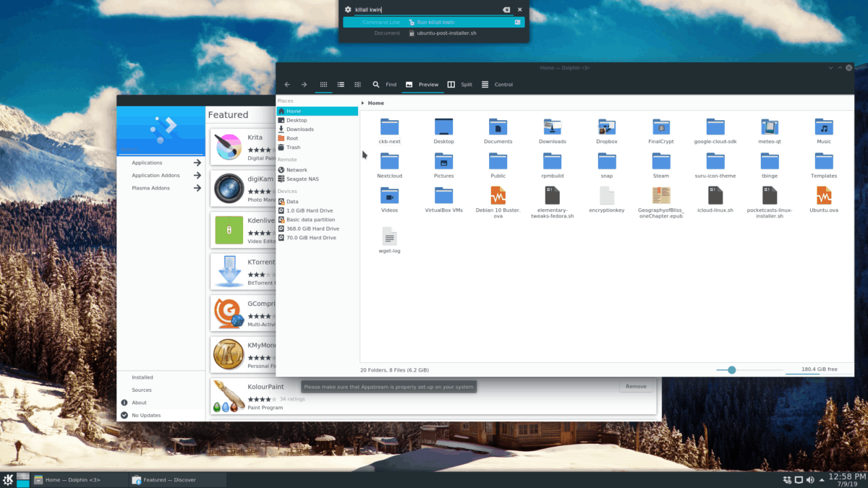The image size is (868, 488).
Task: Open KRunner settings gear icon
Action: 348,9
